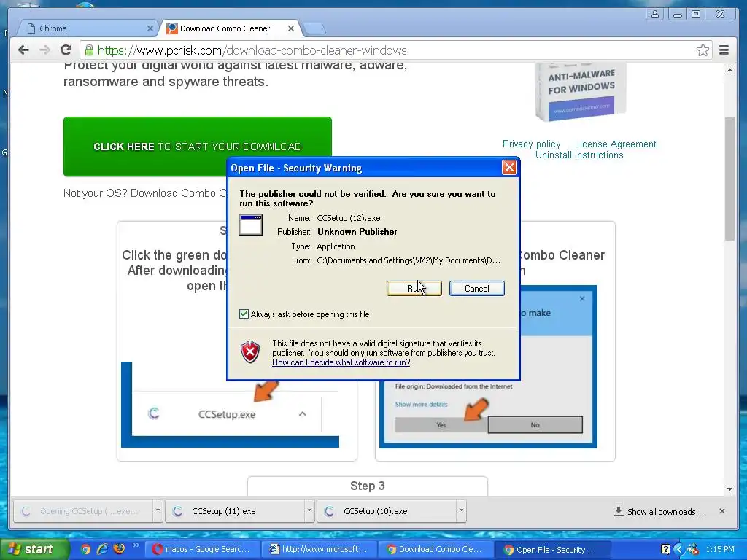Image resolution: width=747 pixels, height=560 pixels.
Task: Close the Download Combo Cleaner tab
Action: pos(290,28)
